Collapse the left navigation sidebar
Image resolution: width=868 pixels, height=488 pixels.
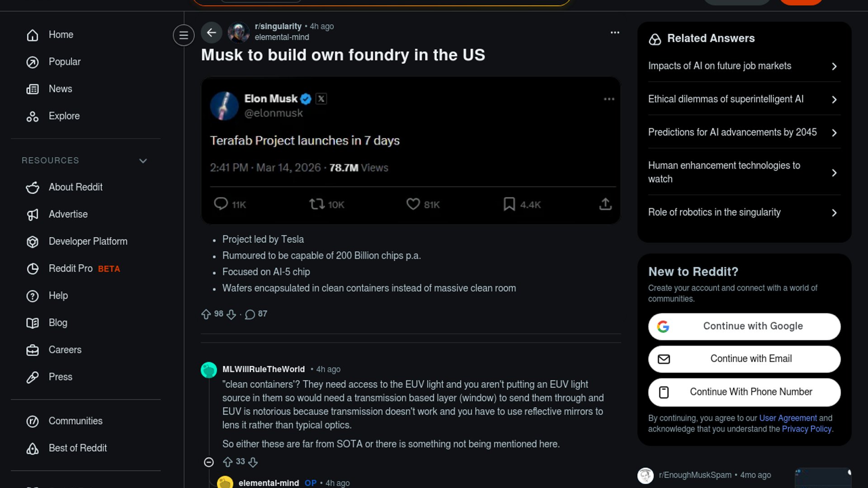[x=184, y=35]
